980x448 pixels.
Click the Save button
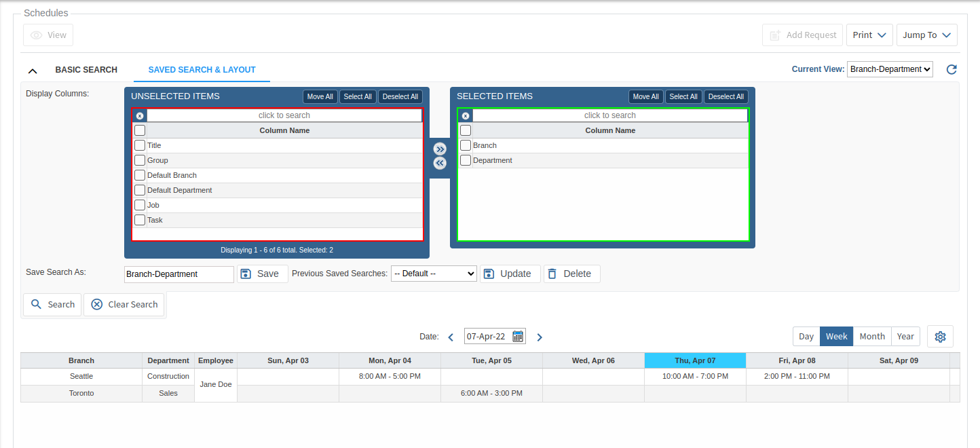[x=262, y=274]
